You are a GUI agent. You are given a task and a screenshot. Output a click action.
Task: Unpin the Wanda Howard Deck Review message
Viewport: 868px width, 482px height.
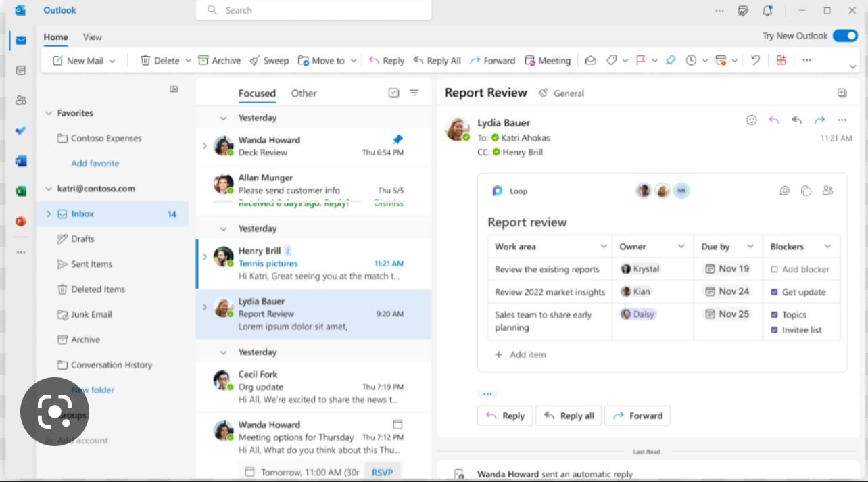397,139
